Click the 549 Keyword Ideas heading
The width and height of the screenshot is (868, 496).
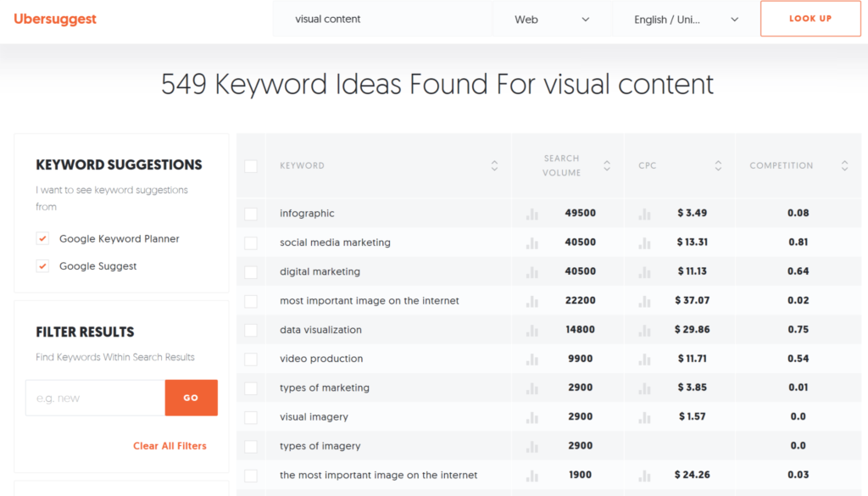pos(437,85)
